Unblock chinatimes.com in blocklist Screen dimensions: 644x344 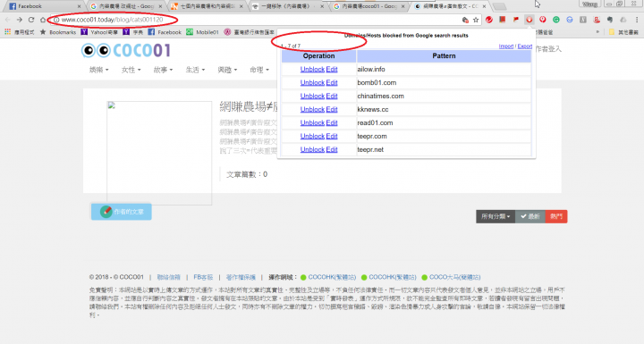pos(312,96)
